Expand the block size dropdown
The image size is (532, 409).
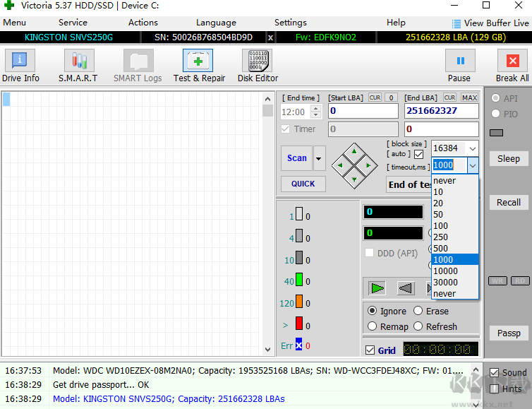(472, 148)
